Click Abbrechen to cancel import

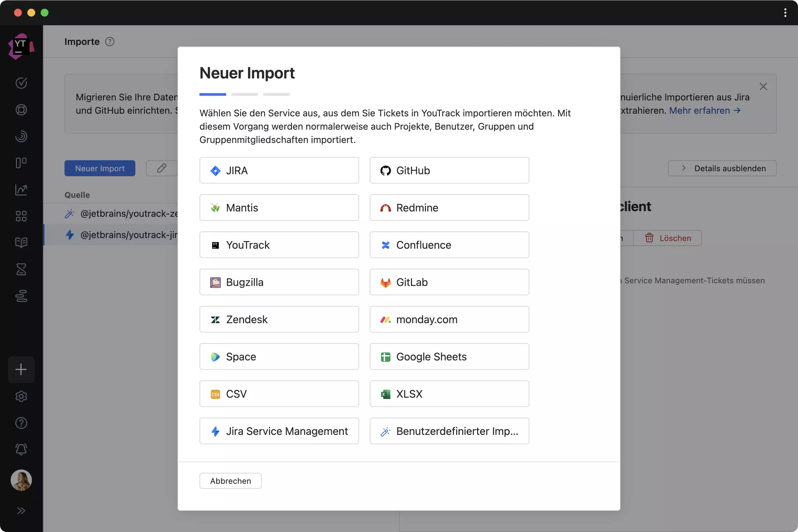[x=230, y=480]
